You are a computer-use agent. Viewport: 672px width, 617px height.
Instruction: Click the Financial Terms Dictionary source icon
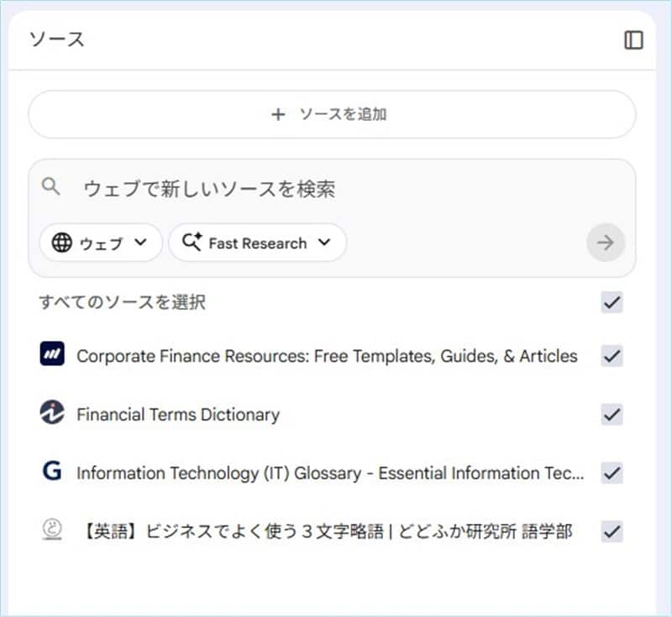52,414
